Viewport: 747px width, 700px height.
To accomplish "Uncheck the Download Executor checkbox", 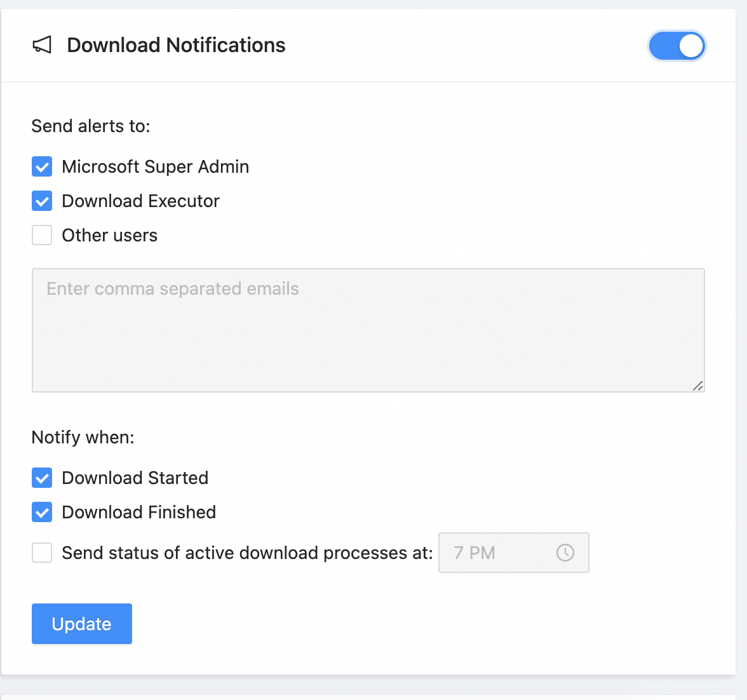I will 42,201.
